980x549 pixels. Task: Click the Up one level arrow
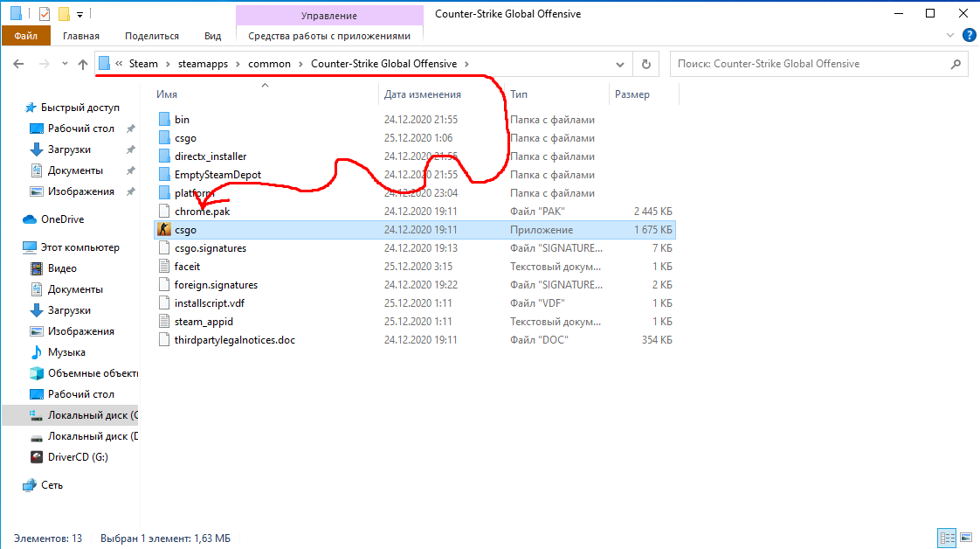coord(82,64)
